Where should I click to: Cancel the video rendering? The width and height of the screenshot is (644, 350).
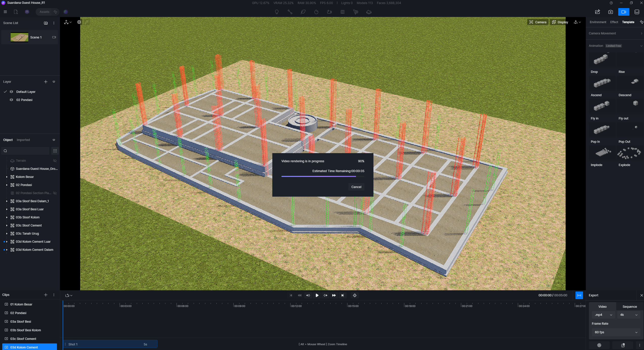[x=356, y=187]
